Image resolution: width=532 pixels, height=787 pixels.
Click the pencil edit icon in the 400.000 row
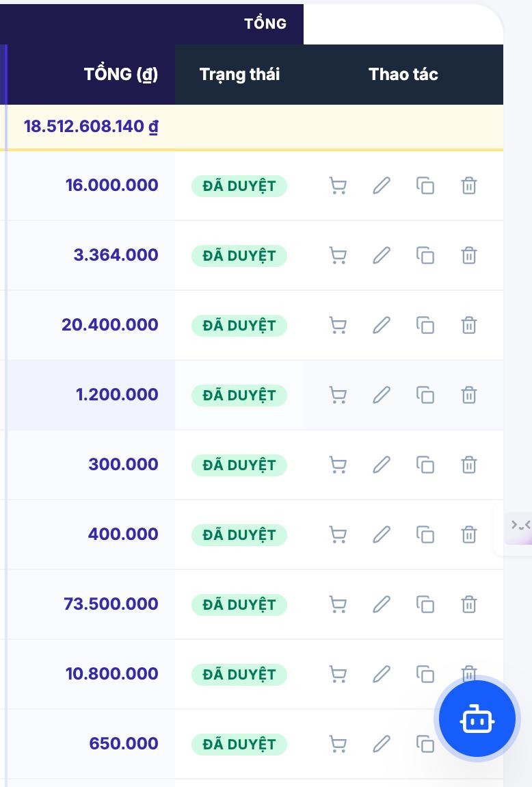[382, 534]
